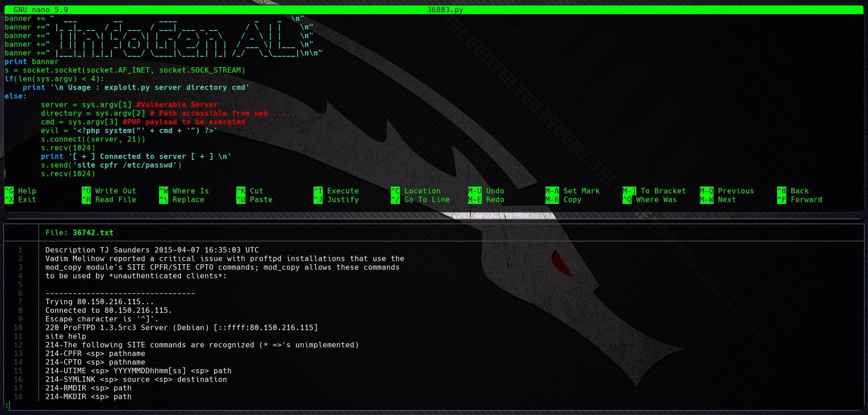Click the '#PHP payload to be executed' comment

[184, 122]
